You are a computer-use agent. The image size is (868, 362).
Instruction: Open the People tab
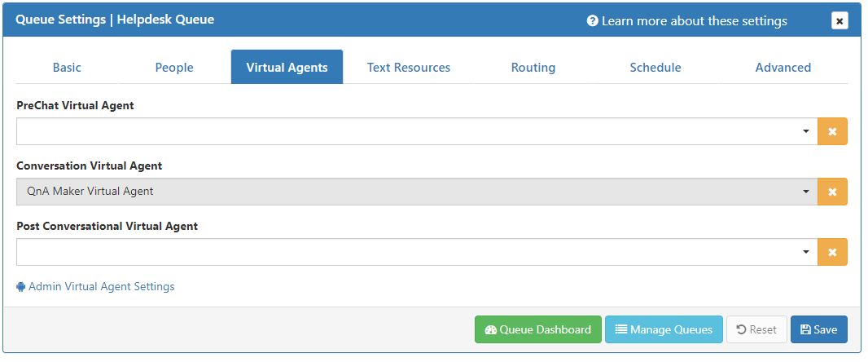point(174,68)
